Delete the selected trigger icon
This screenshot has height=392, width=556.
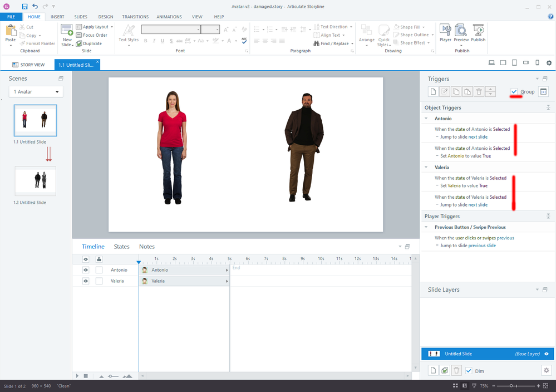pyautogui.click(x=478, y=92)
